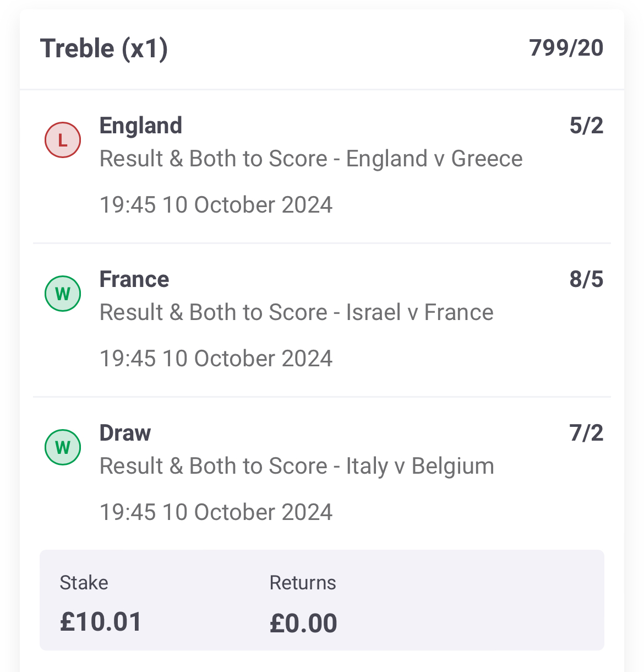The image size is (644, 672).
Task: Click the England match date 19:45 10 October
Action: [x=216, y=205]
